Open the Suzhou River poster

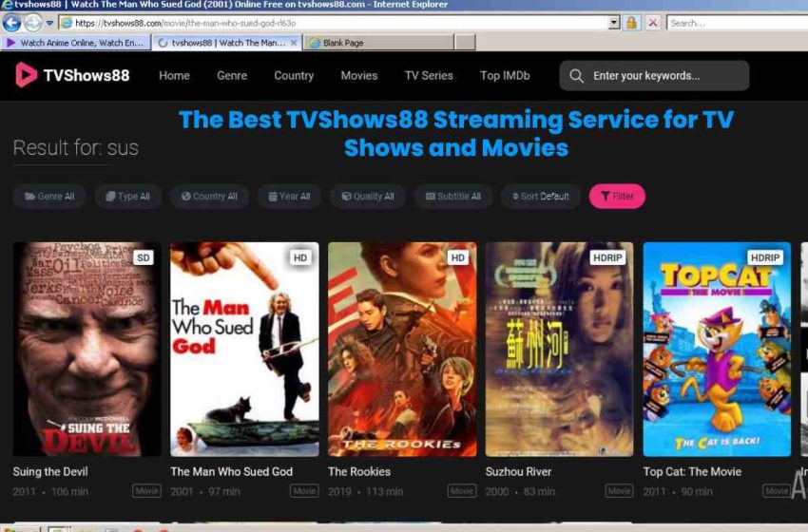560,350
